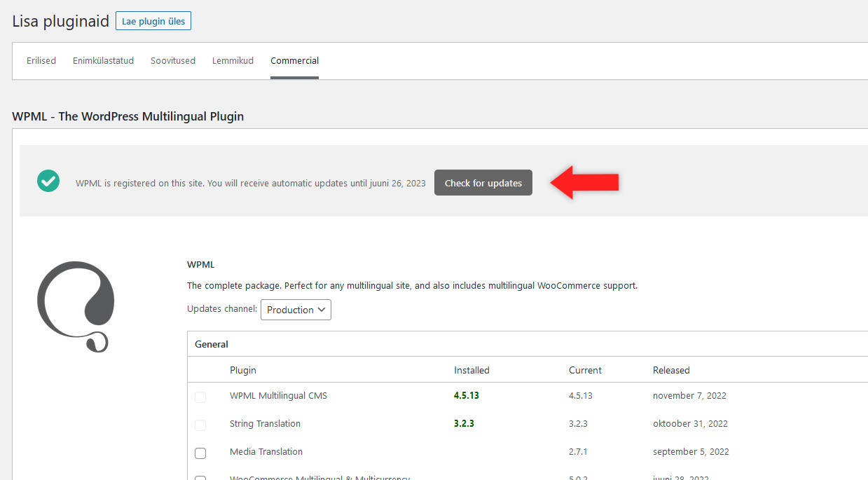Screen dimensions: 868x480
Task: Select the Commercial tab
Action: click(x=294, y=61)
